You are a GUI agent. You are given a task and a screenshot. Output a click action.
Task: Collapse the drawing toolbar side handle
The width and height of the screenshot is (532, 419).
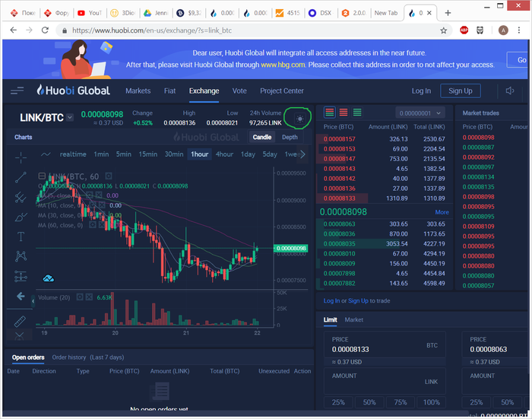(33, 301)
